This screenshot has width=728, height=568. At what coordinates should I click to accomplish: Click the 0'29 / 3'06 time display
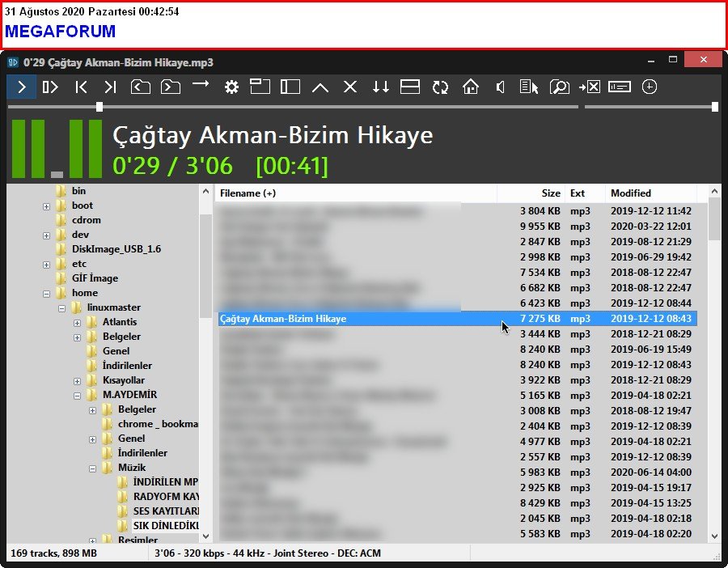click(x=172, y=166)
